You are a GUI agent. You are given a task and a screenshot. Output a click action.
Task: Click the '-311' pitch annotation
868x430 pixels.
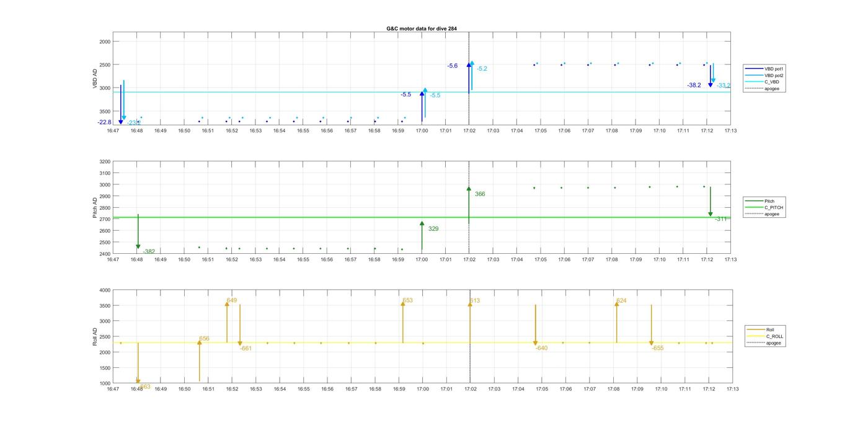721,219
